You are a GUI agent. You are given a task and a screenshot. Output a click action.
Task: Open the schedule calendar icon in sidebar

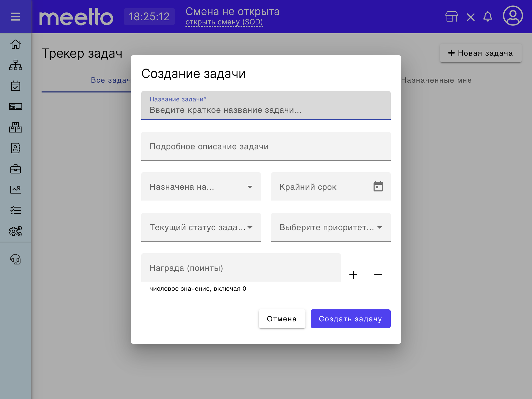15,86
